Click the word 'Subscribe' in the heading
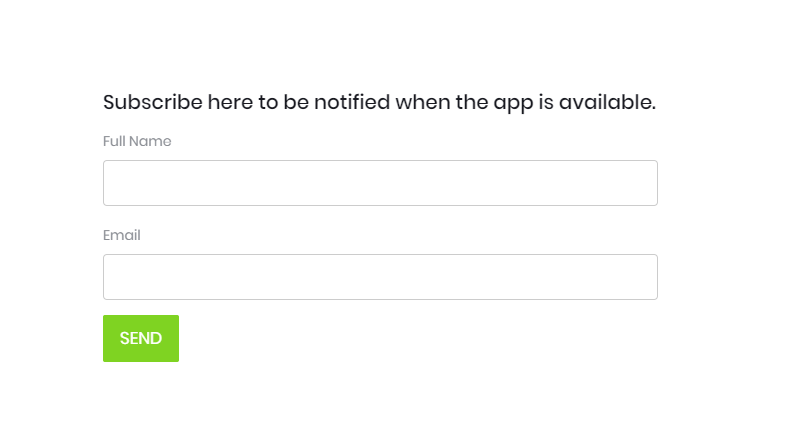The image size is (801, 434). click(153, 102)
